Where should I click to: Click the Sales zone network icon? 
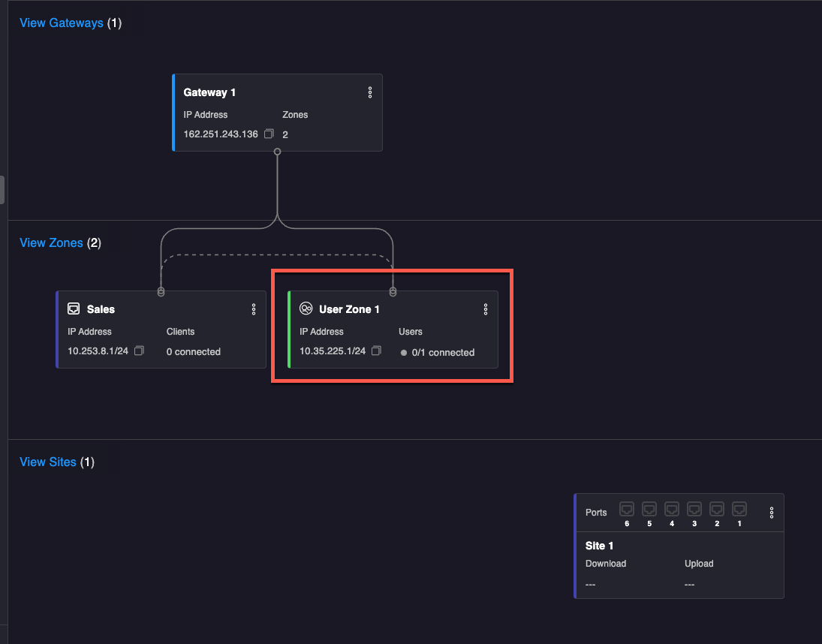(x=74, y=308)
